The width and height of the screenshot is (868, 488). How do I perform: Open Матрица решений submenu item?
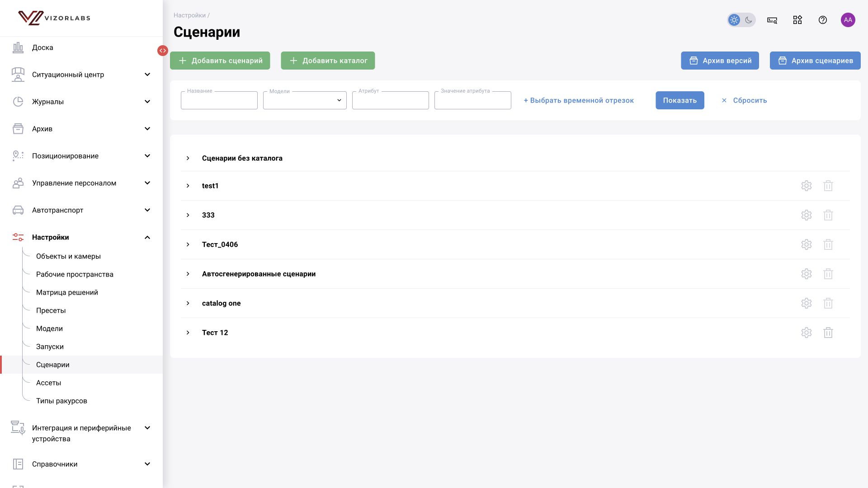click(x=67, y=292)
